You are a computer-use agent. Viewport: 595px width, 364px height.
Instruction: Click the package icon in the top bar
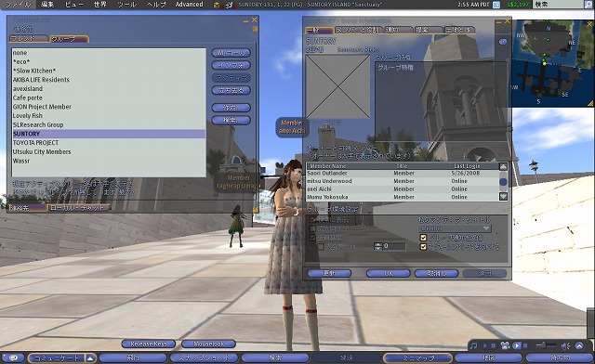click(x=217, y=5)
